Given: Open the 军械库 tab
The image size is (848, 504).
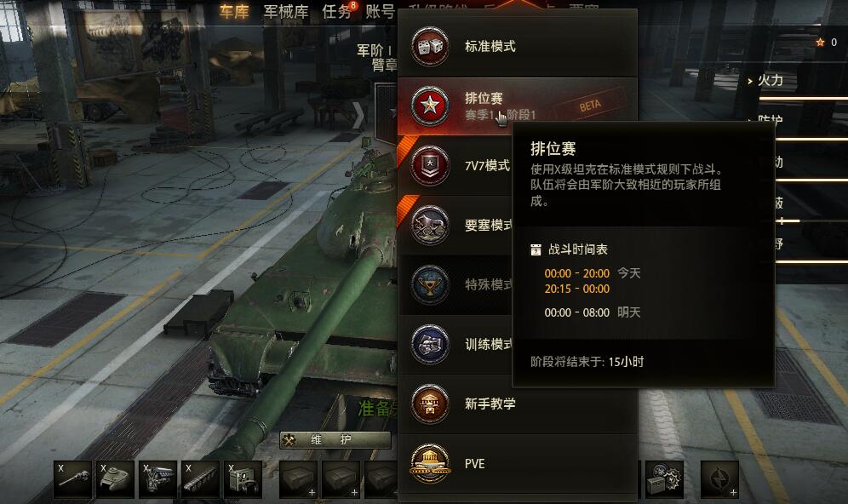Looking at the screenshot, I should [285, 12].
